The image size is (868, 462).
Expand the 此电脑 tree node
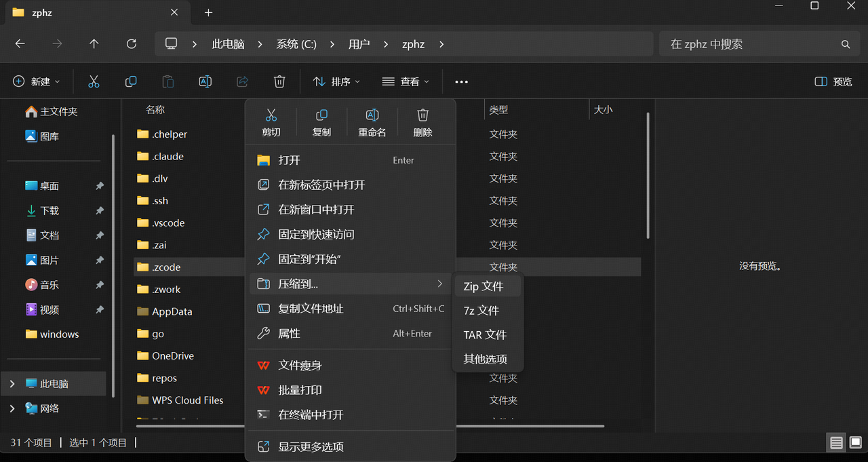tap(12, 384)
